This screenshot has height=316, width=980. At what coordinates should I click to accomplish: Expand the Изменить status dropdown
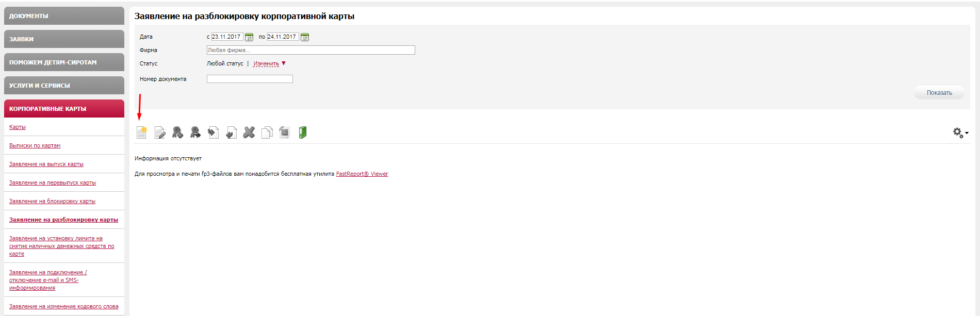pos(269,64)
